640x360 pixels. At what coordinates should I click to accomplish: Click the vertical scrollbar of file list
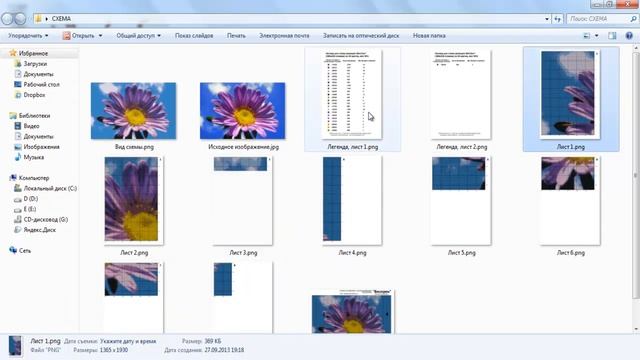[x=636, y=176]
